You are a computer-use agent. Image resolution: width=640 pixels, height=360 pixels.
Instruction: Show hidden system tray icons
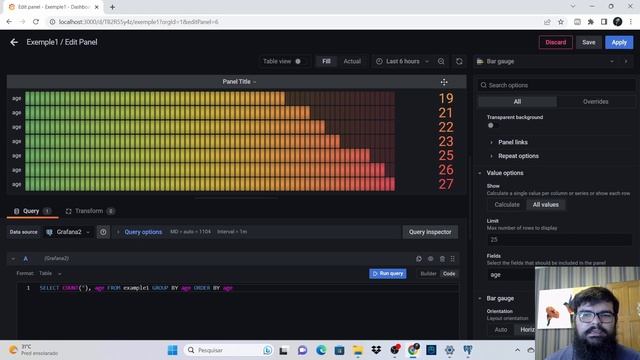517,350
